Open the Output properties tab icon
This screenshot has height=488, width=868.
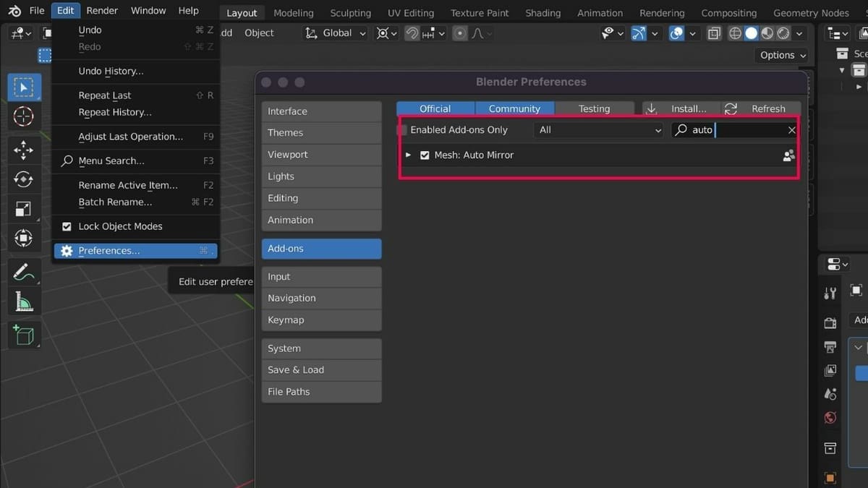(x=830, y=347)
